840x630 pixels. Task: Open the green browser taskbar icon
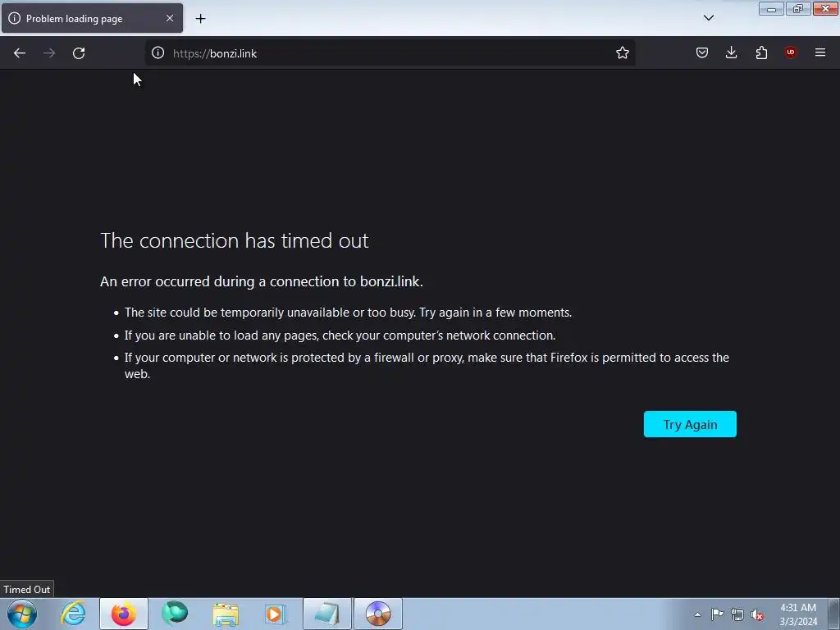point(175,614)
